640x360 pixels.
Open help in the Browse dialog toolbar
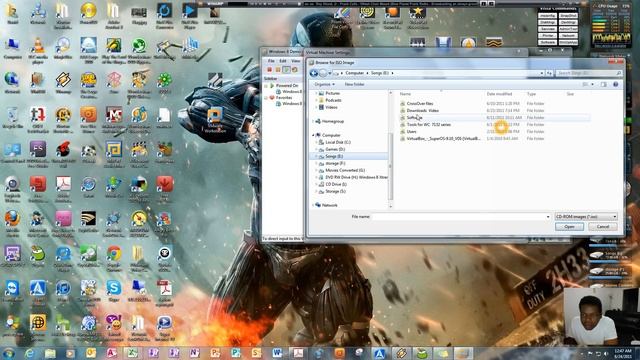click(616, 84)
